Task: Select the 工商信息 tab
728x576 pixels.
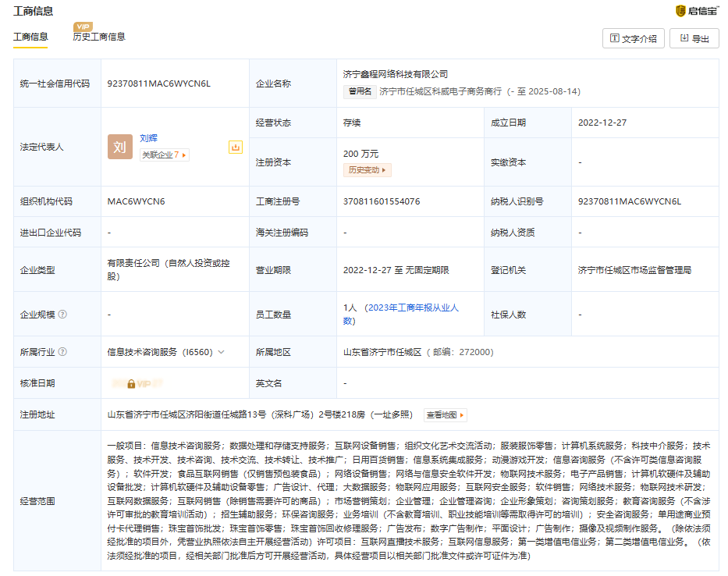Action: tap(30, 37)
